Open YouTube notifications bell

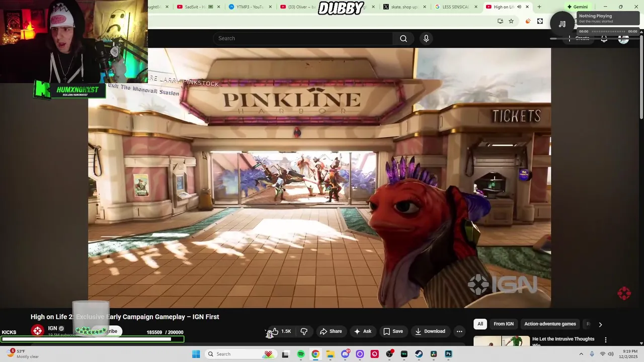pyautogui.click(x=604, y=39)
